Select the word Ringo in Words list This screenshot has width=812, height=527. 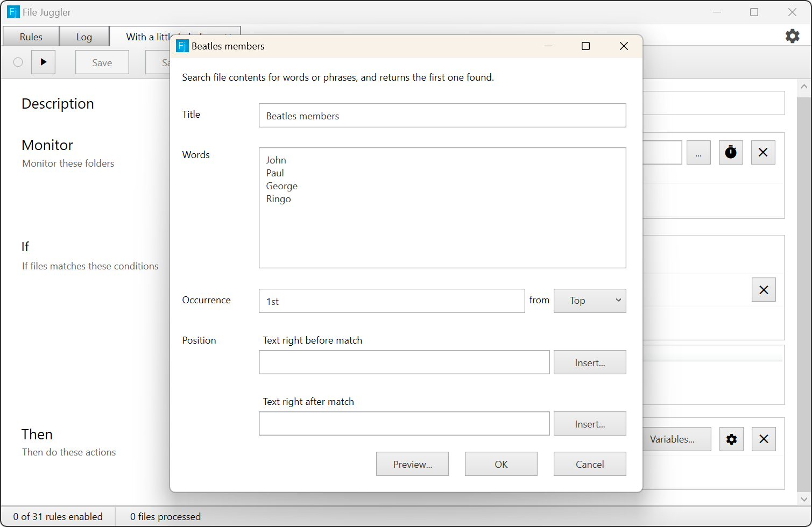pos(278,199)
